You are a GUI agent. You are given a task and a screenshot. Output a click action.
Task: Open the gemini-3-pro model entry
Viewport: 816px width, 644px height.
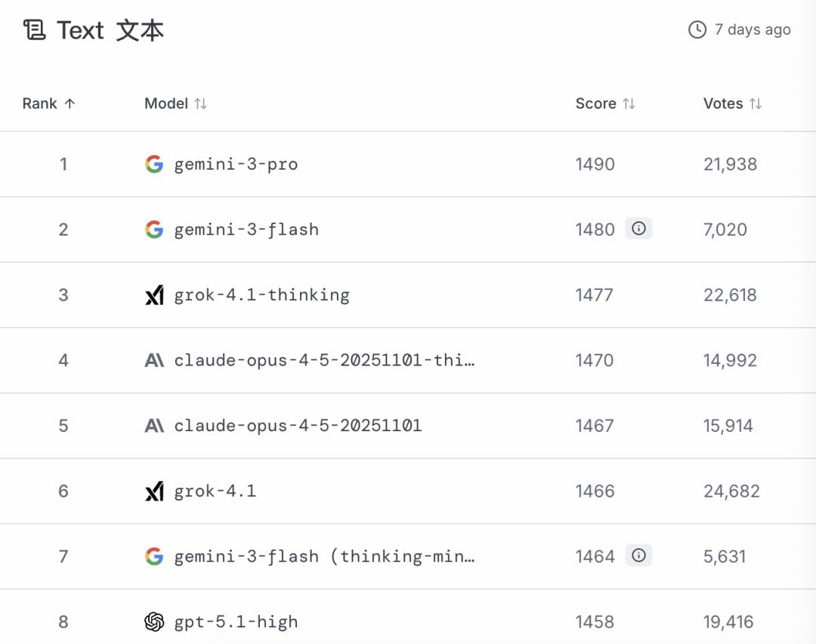click(x=236, y=165)
